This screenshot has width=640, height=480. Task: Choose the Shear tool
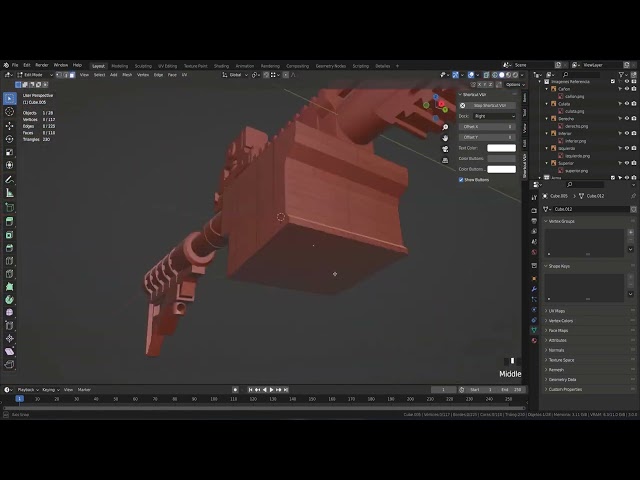click(10, 351)
